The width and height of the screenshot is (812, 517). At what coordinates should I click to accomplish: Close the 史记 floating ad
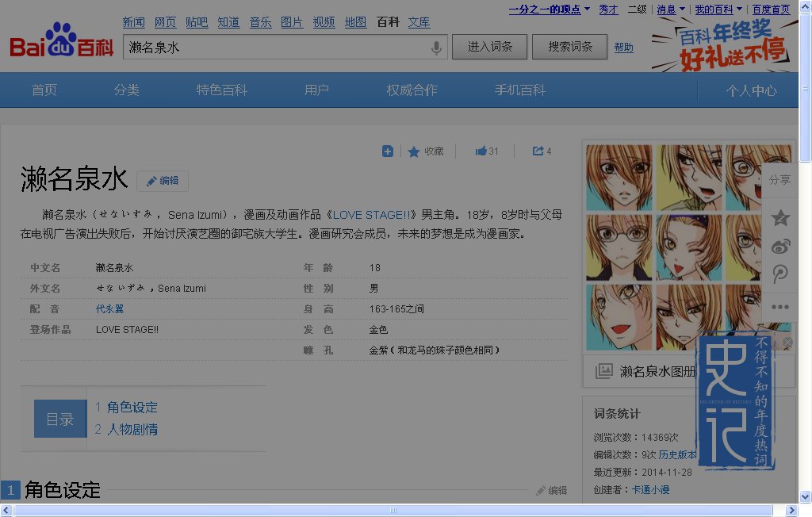pyautogui.click(x=787, y=343)
